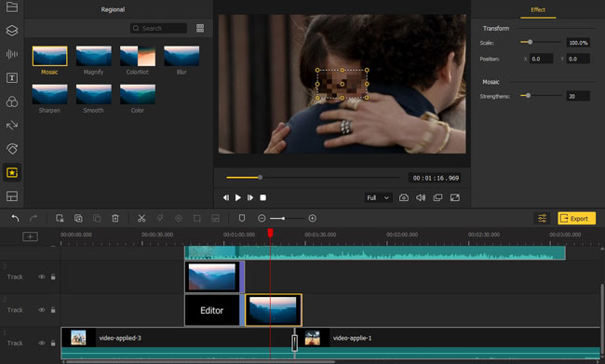Hide track 1 with eye icon

41,343
